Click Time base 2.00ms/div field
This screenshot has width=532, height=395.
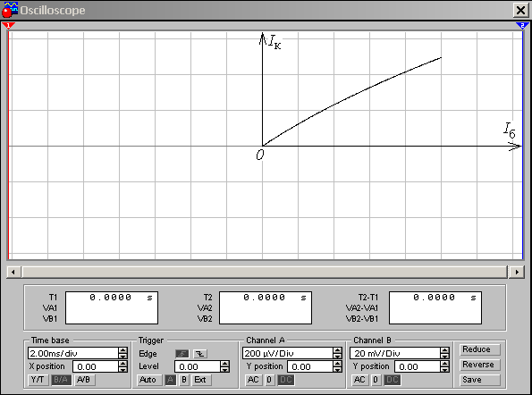click(73, 353)
